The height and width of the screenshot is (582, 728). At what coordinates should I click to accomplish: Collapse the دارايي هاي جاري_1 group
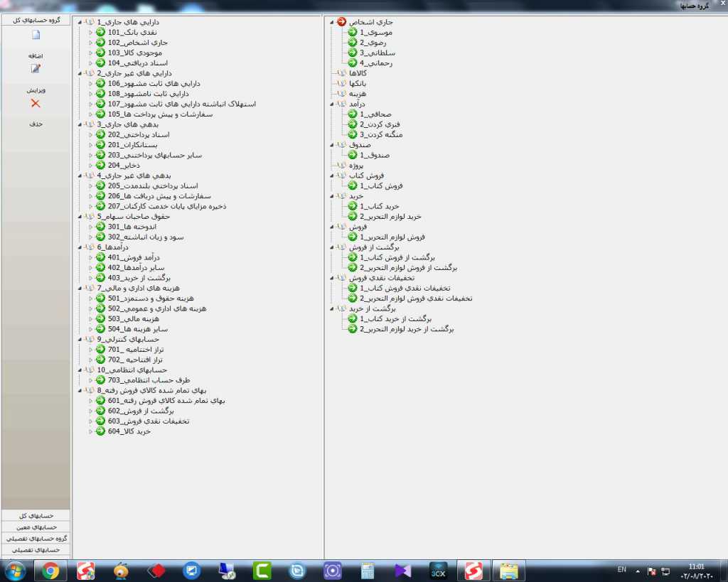point(80,22)
